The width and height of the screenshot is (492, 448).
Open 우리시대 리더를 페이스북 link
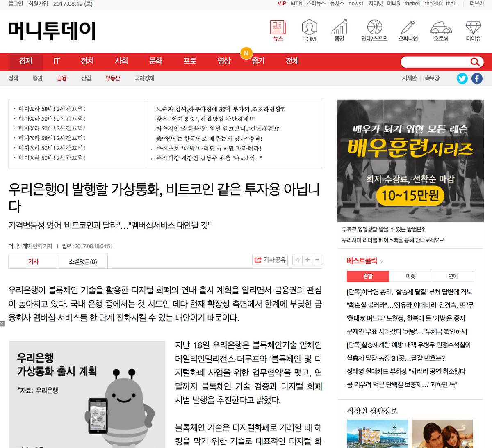(393, 240)
